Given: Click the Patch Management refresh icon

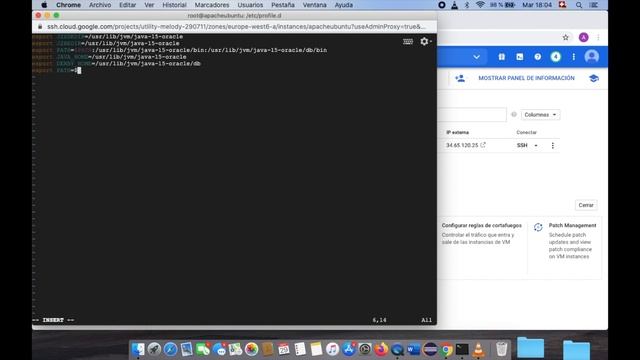Looking at the screenshot, I should (x=538, y=227).
